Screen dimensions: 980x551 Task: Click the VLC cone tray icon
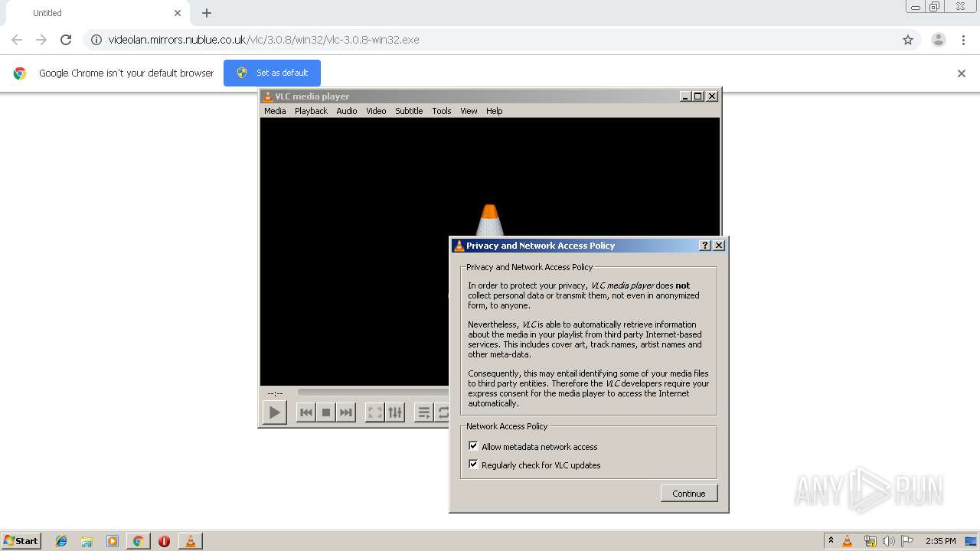pyautogui.click(x=848, y=541)
